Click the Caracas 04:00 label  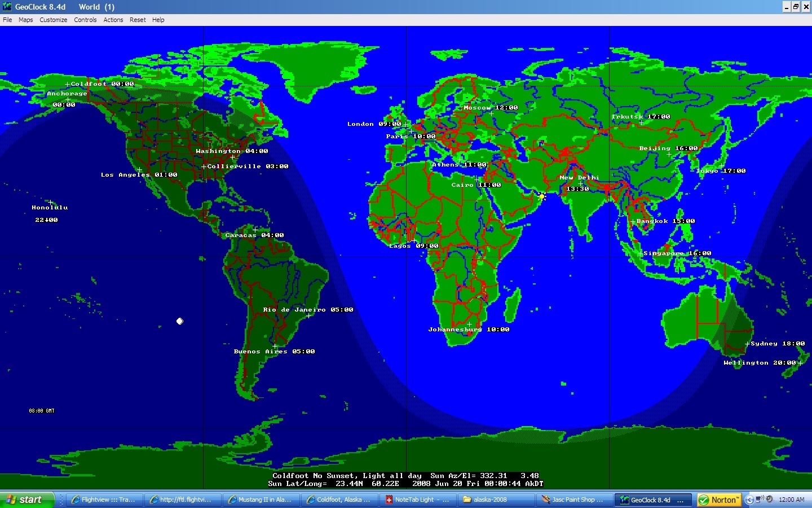(254, 235)
